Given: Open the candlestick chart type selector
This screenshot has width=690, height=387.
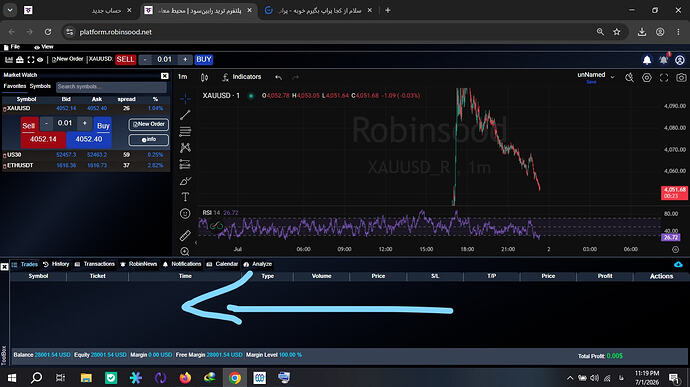Looking at the screenshot, I should [204, 77].
